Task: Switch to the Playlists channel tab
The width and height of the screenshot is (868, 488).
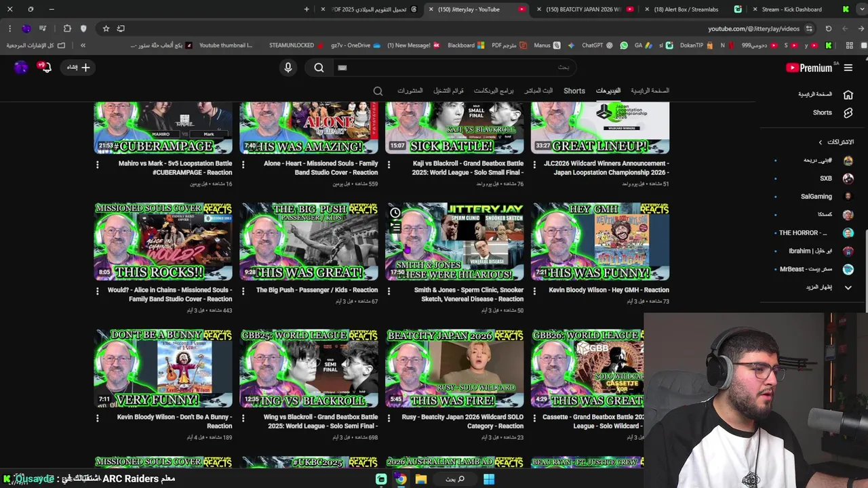Action: pyautogui.click(x=448, y=91)
